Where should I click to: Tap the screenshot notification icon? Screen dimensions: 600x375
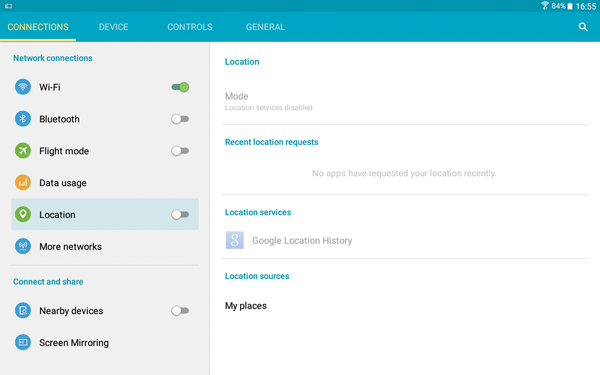click(8, 6)
